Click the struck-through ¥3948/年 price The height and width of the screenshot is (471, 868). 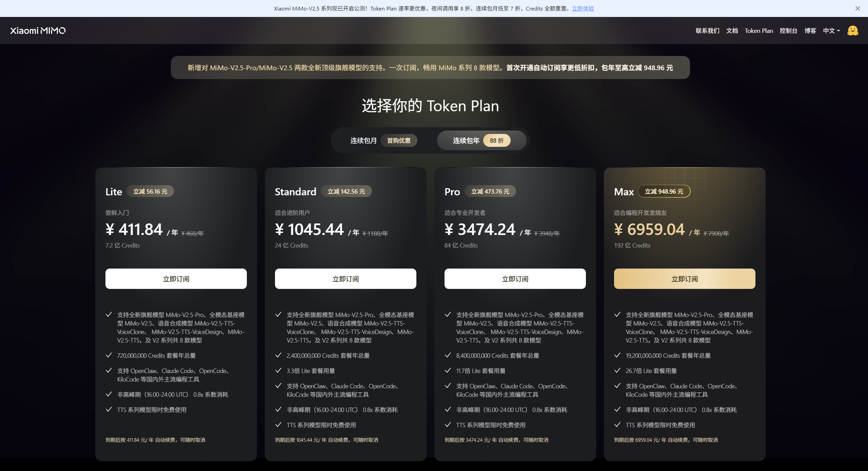click(547, 233)
